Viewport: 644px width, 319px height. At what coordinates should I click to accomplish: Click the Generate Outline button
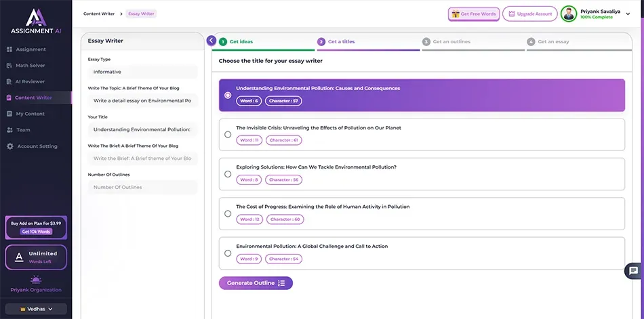tap(256, 283)
